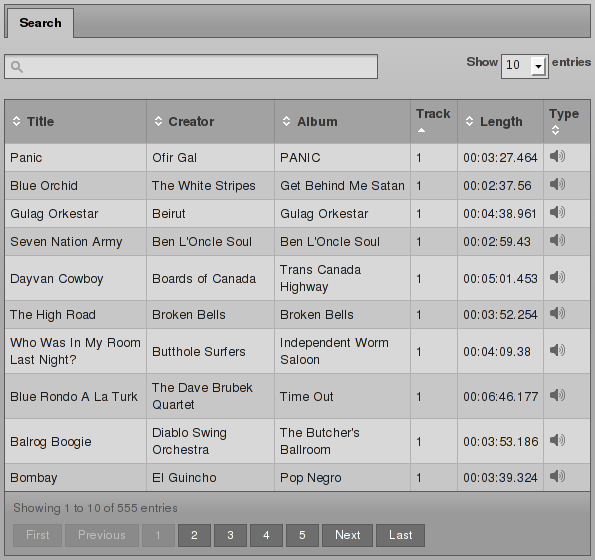Click speaker icon for Blue Rondo A La Turk
Image resolution: width=595 pixels, height=560 pixels.
[x=557, y=395]
